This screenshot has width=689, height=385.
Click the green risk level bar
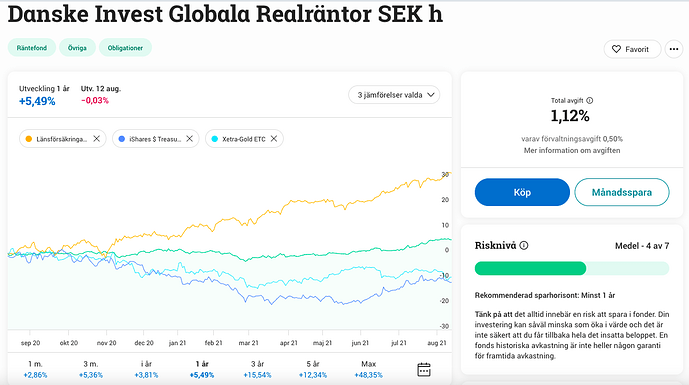coord(572,268)
